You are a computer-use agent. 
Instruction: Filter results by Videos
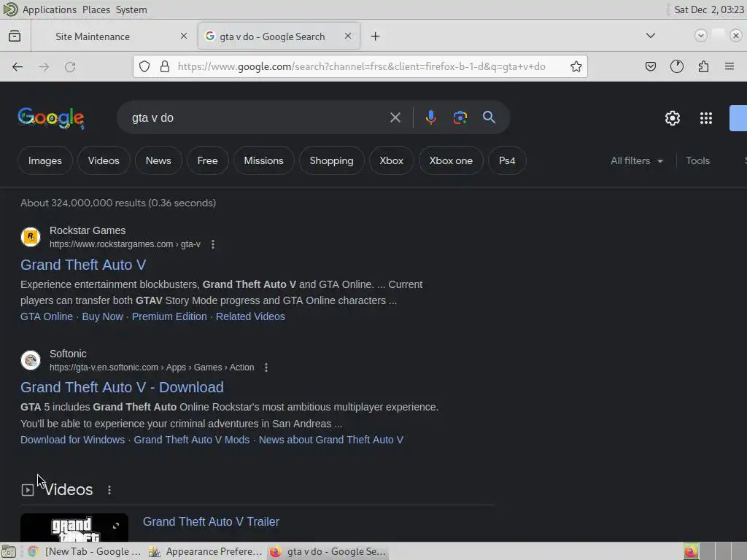pyautogui.click(x=104, y=161)
